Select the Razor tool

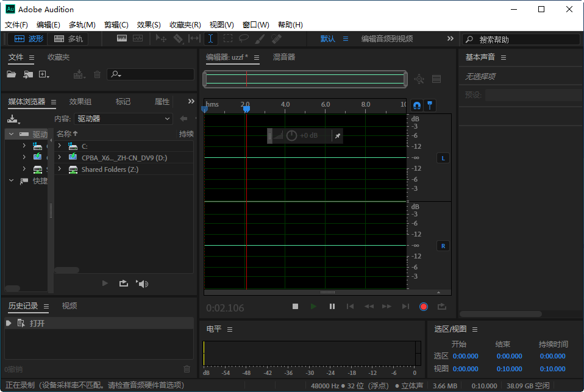178,38
